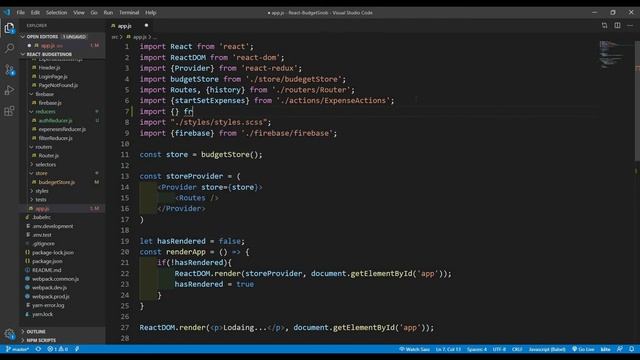
Task: Open the Run menu
Action: point(108,13)
